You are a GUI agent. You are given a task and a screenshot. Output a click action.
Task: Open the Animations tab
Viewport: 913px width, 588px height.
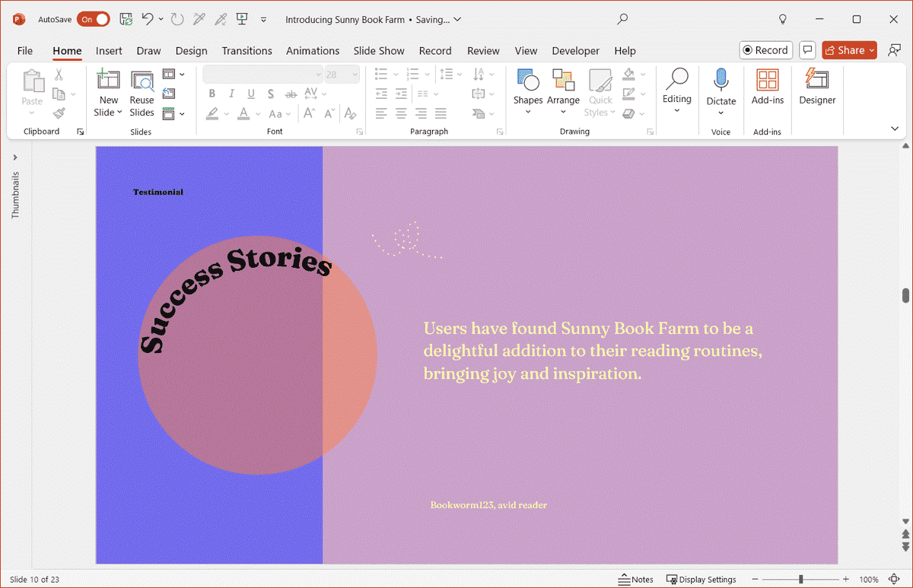313,51
